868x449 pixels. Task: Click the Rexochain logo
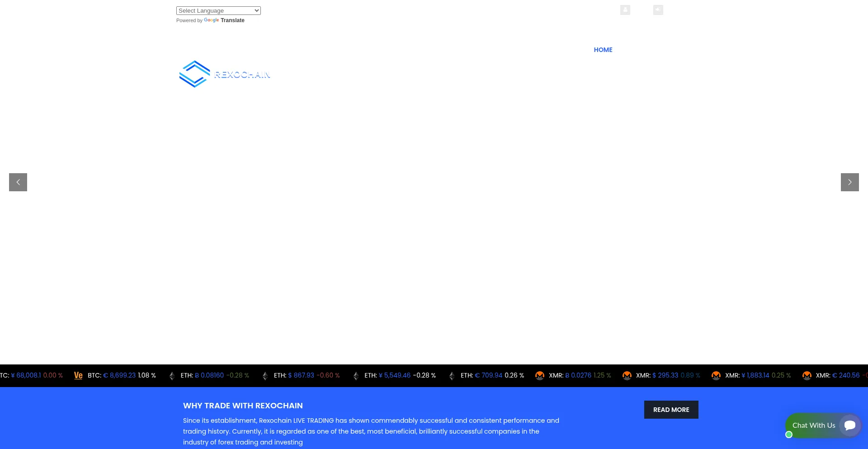coord(225,74)
